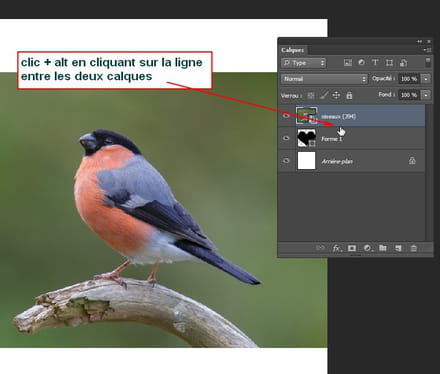Filter layers by type (T) icon
The width and height of the screenshot is (440, 374).
(x=375, y=63)
